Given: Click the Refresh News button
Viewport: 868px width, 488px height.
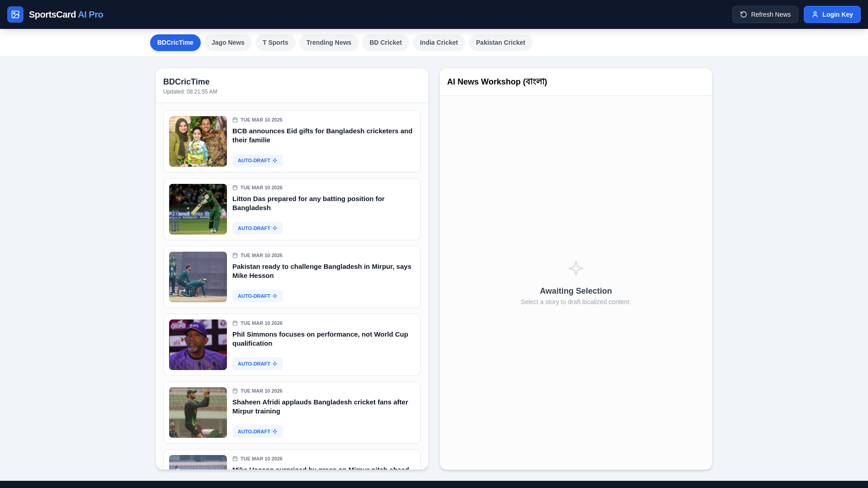Looking at the screenshot, I should pos(765,14).
